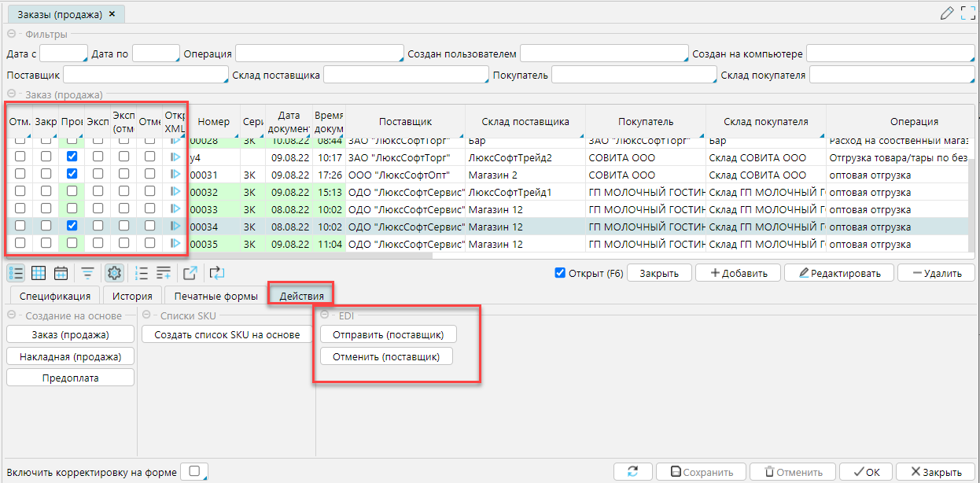Click refresh icon button beside Сохранить
The height and width of the screenshot is (483, 980).
click(x=633, y=472)
